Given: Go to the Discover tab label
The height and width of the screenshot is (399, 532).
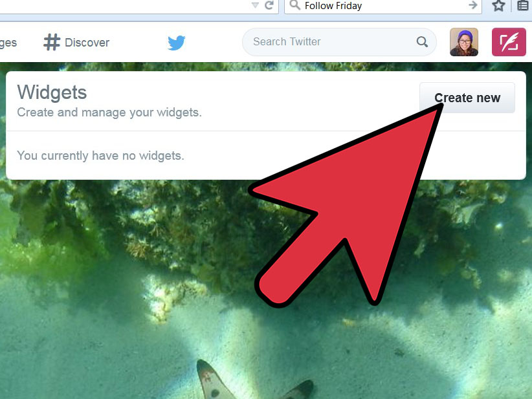Looking at the screenshot, I should (87, 43).
